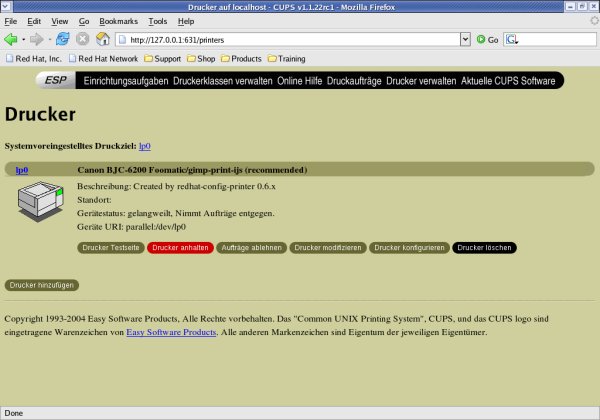This screenshot has width=600, height=420.
Task: Click the Home icon in toolbar
Action: pos(102,39)
